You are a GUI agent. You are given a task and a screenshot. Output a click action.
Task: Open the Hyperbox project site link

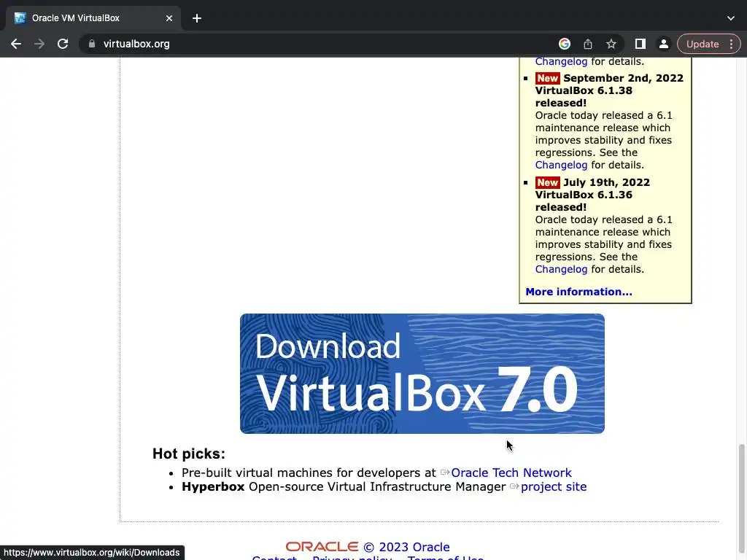554,486
